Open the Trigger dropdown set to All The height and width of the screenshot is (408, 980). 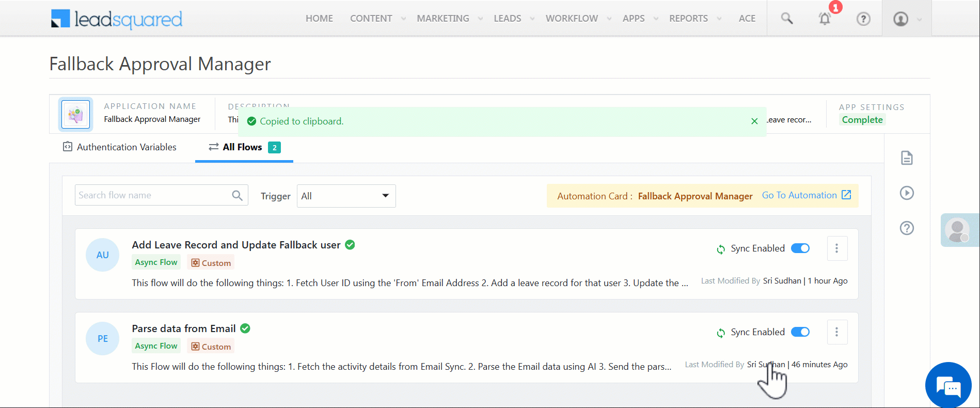pos(346,196)
